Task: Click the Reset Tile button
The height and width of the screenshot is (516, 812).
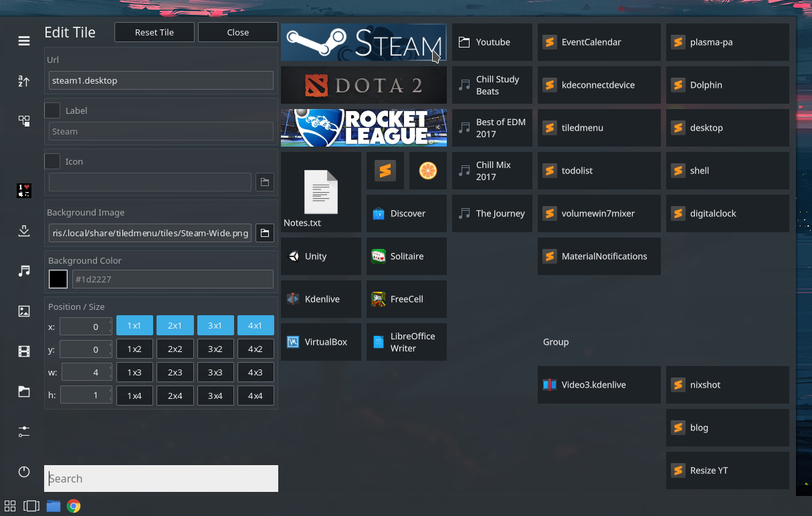Action: [155, 32]
